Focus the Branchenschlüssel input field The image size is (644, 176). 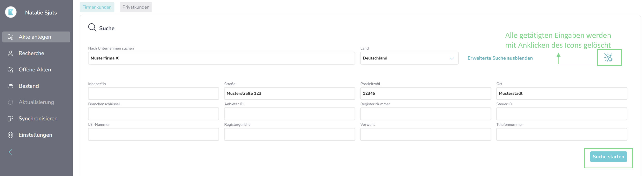154,114
